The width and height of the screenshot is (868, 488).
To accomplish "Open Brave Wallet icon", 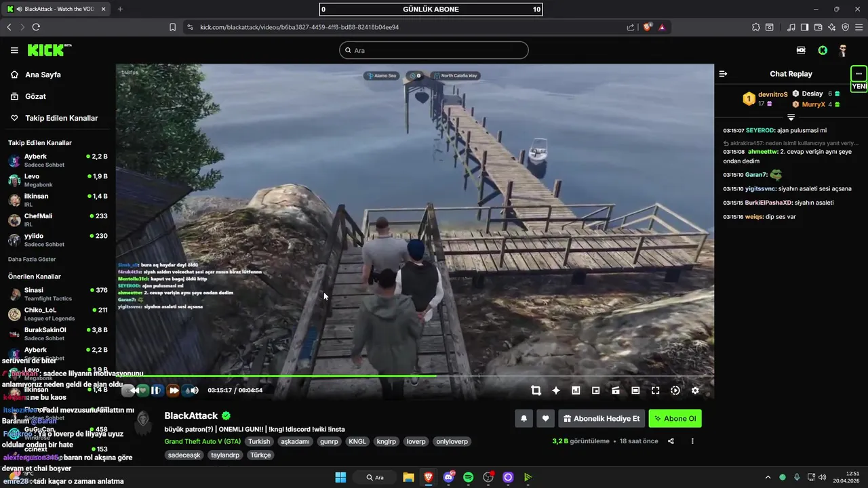I will click(x=818, y=27).
